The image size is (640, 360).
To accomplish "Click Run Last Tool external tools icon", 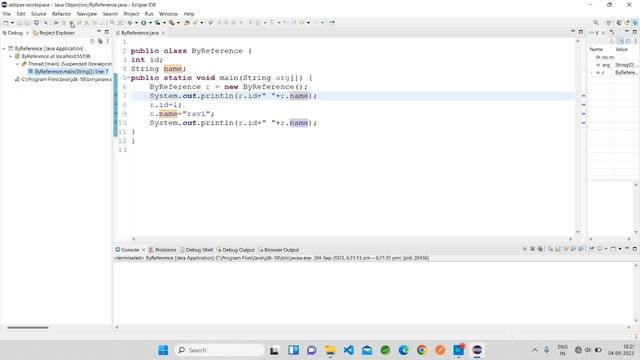I will tap(172, 23).
